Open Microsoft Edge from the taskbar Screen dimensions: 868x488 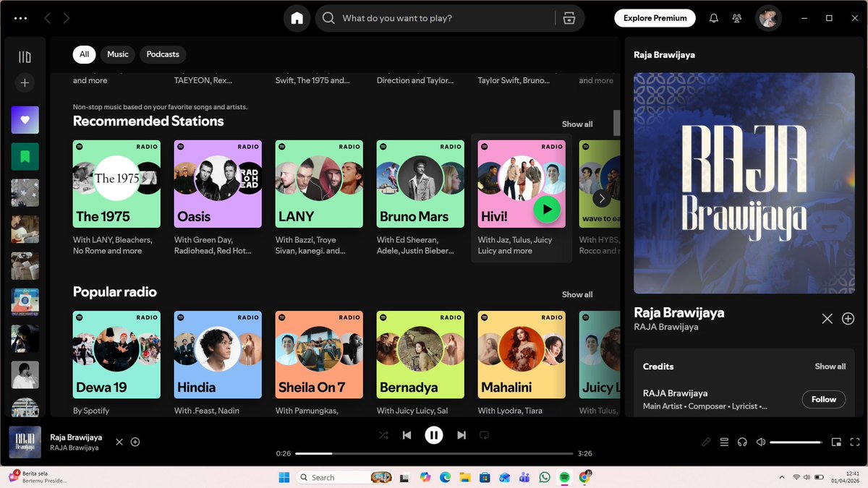(445, 477)
